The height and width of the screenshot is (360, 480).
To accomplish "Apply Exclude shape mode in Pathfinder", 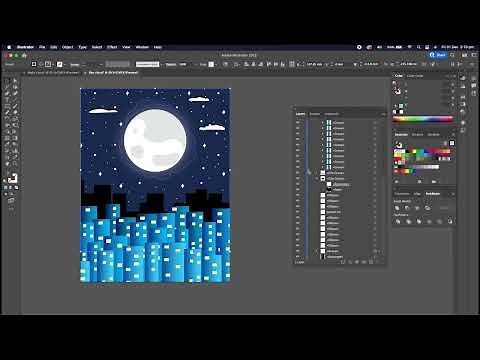I will coord(428,208).
